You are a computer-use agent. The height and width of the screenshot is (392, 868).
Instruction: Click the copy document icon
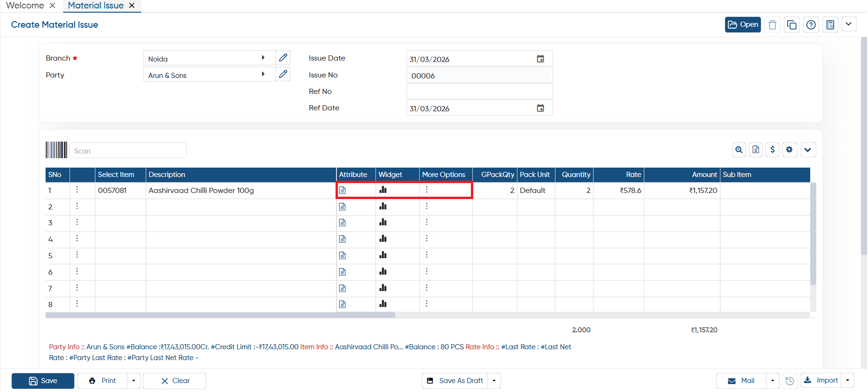(792, 25)
